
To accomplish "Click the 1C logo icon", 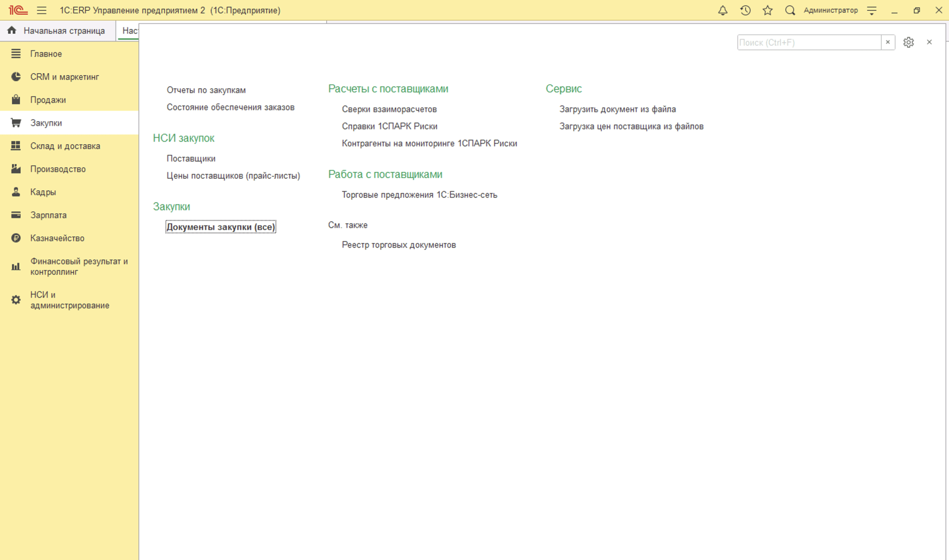I will click(x=18, y=10).
